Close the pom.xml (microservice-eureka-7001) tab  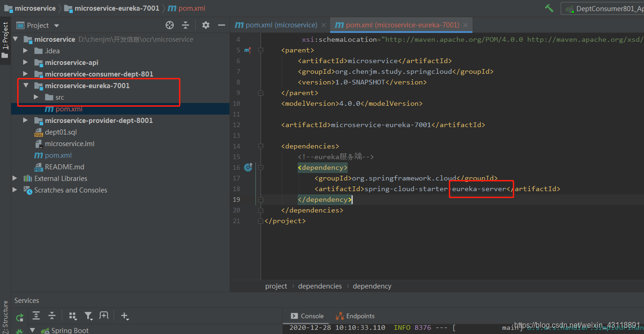click(465, 25)
